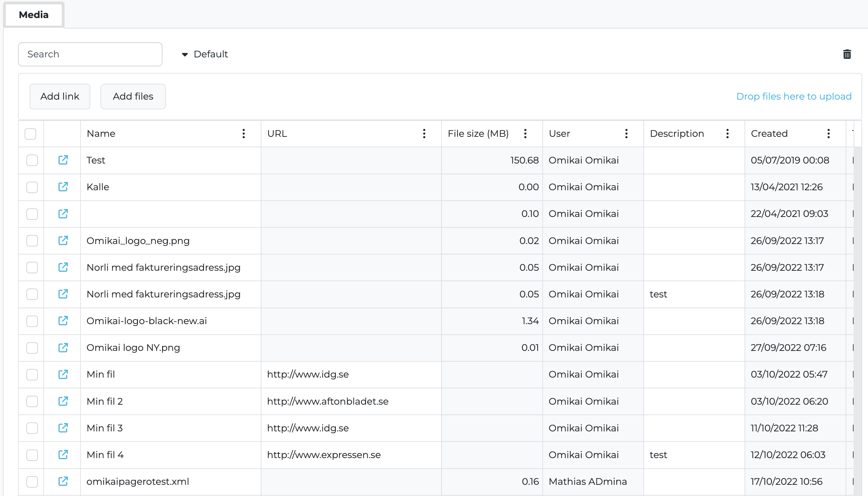
Task: Open link icon for Omikai logo NY.png
Action: click(x=63, y=348)
